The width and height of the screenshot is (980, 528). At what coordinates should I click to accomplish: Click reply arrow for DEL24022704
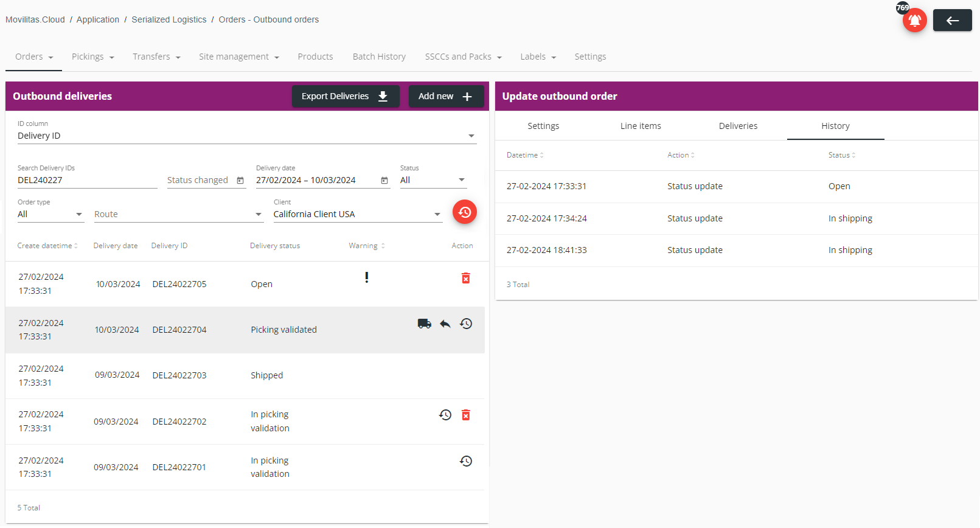pos(445,324)
